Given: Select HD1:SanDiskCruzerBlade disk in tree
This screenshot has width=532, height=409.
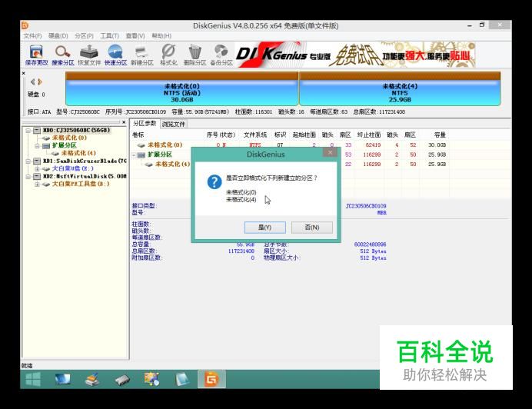Looking at the screenshot, I should [x=85, y=161].
